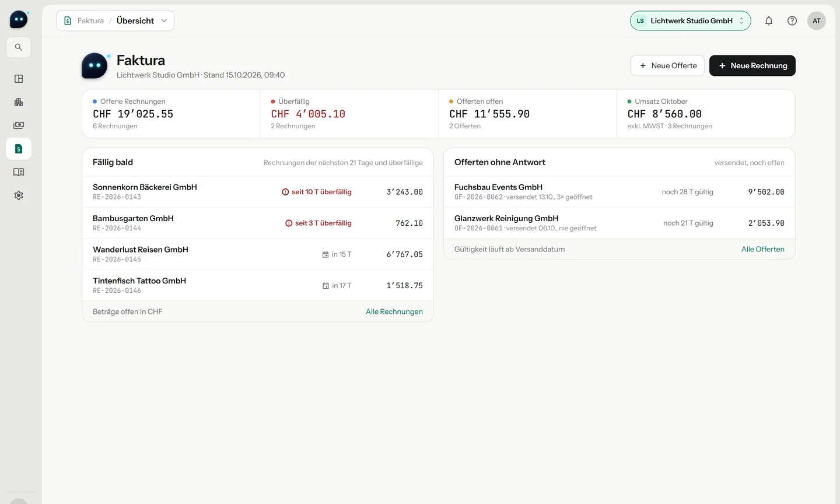Follow the Alle Rechnungen link
The height and width of the screenshot is (504, 840).
click(x=394, y=312)
